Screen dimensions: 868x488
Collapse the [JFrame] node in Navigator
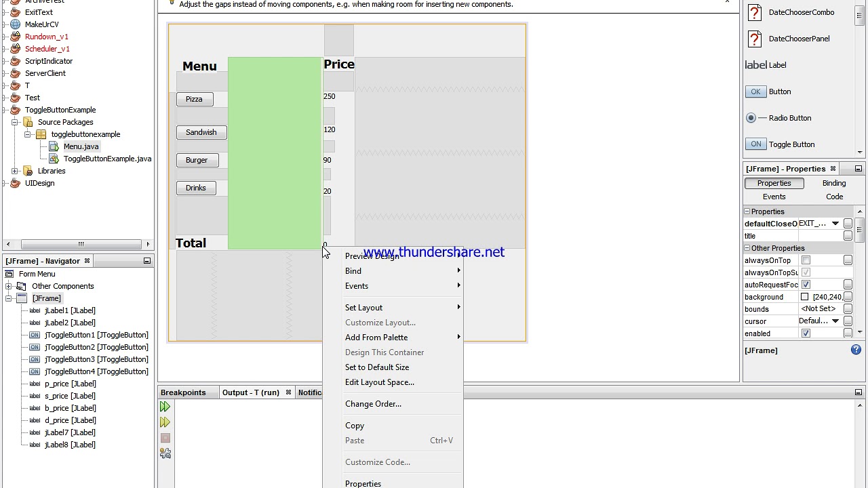9,298
